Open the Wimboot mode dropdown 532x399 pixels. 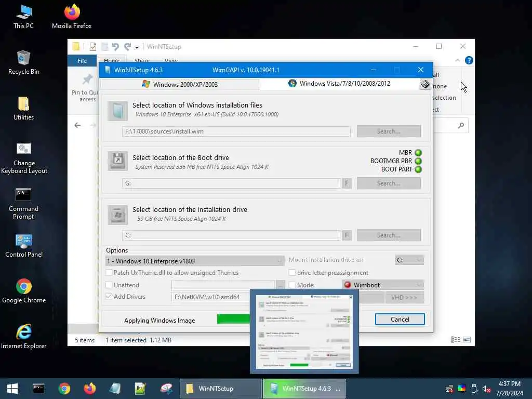(383, 285)
